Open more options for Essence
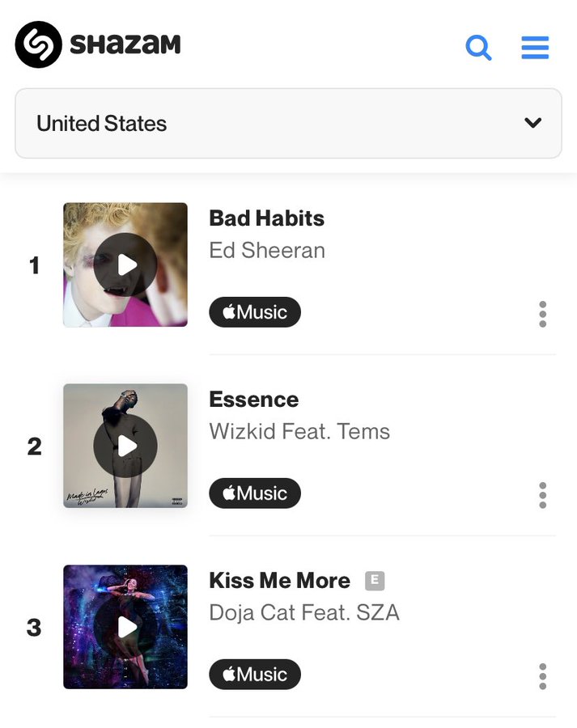577x728 pixels. point(542,495)
